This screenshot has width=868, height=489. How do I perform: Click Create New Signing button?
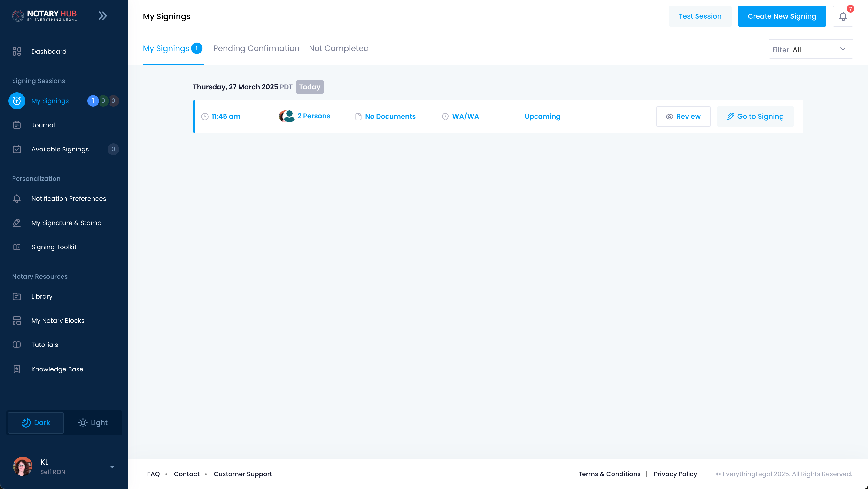tap(782, 16)
